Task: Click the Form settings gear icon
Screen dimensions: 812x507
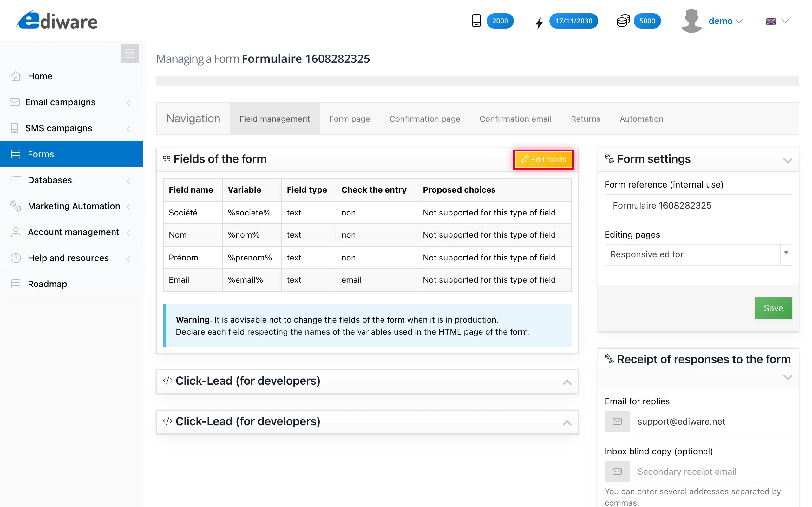Action: tap(609, 159)
